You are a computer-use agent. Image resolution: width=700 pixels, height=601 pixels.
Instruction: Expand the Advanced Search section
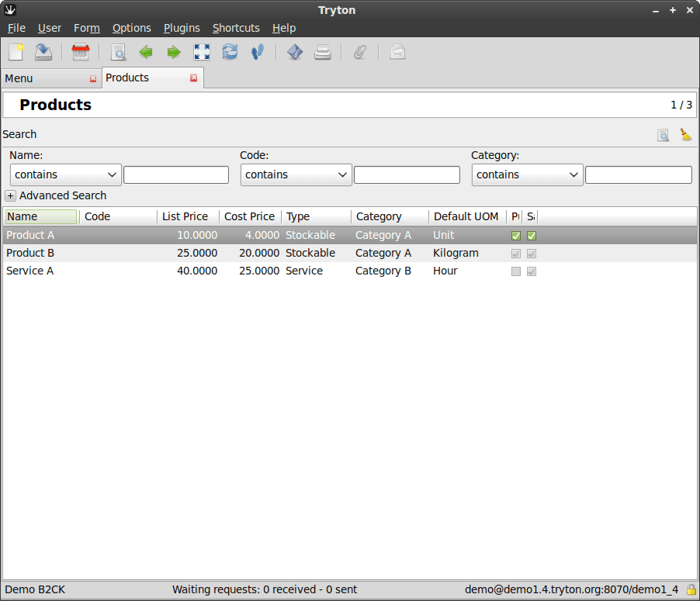tap(10, 196)
